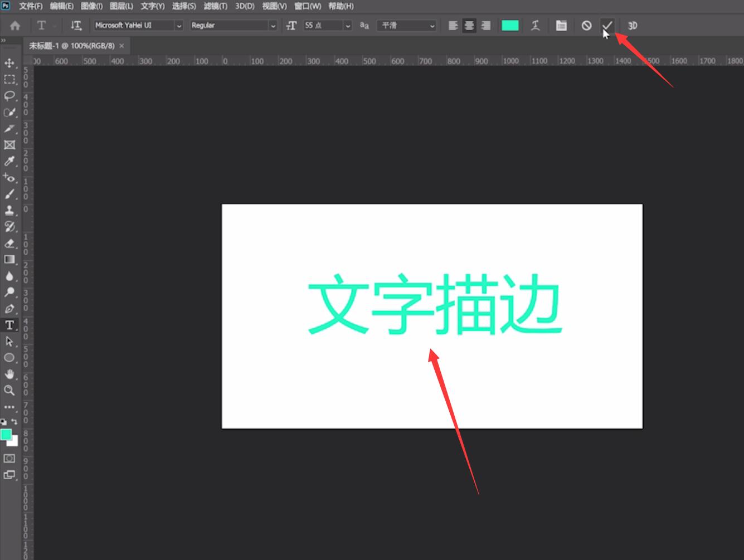Image resolution: width=744 pixels, height=560 pixels.
Task: Toggle Quick Mask mode
Action: (9, 459)
